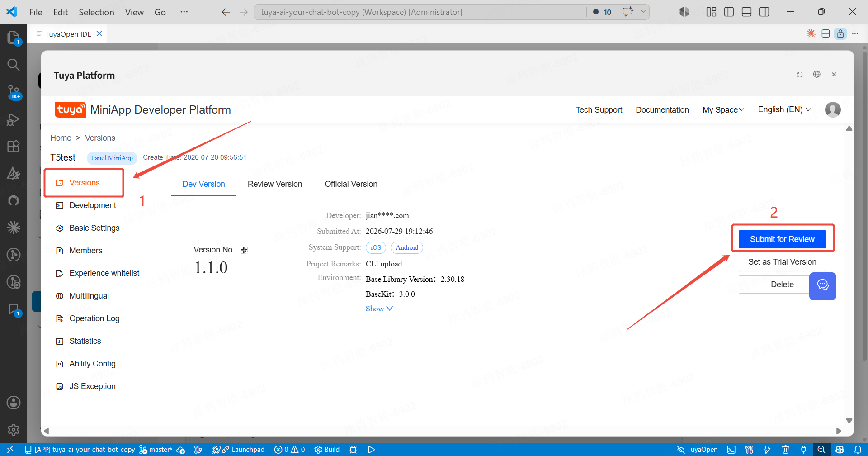Open Run and Debug view
Viewport: 868px width, 456px height.
coord(14,119)
